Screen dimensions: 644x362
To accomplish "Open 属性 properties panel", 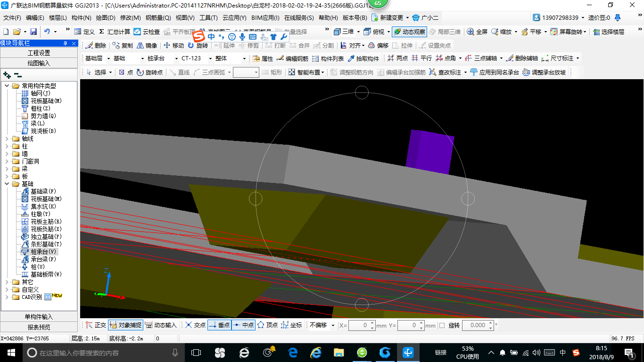I will [263, 58].
